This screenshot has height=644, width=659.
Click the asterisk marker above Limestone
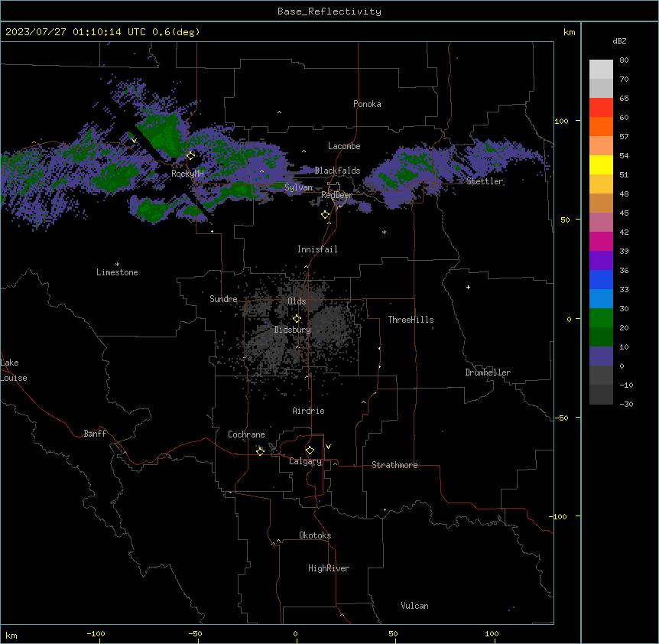pyautogui.click(x=117, y=265)
